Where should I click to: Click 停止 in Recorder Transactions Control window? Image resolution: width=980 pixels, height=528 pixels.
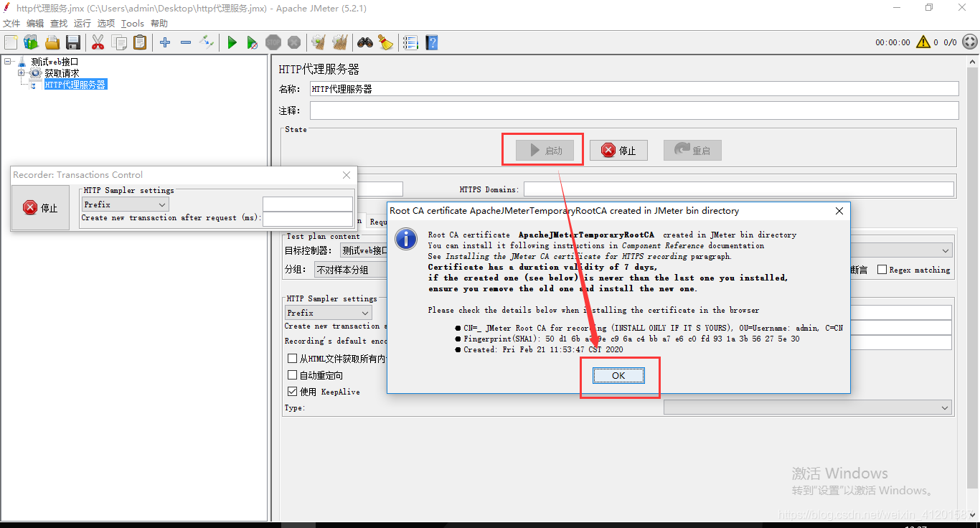coord(40,207)
